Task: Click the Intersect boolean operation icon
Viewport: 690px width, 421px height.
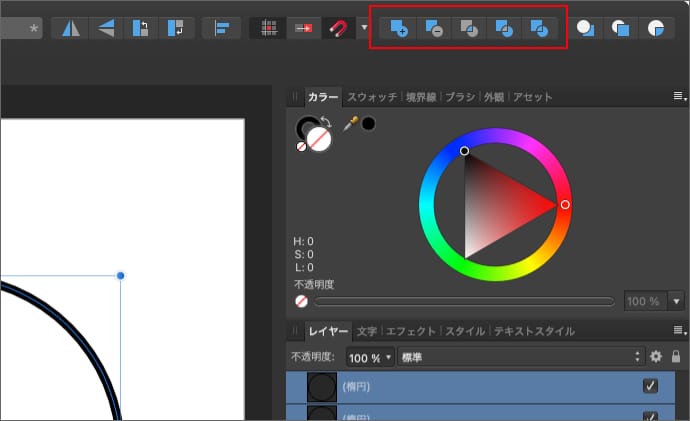Action: pos(469,28)
